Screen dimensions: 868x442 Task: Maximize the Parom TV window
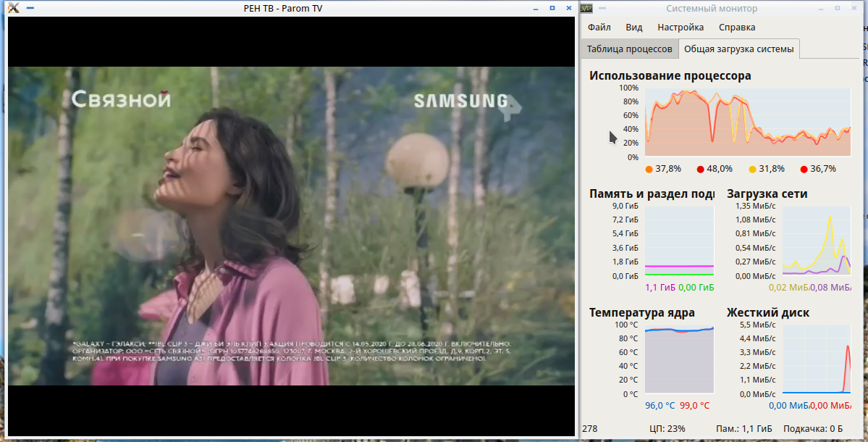click(x=552, y=8)
